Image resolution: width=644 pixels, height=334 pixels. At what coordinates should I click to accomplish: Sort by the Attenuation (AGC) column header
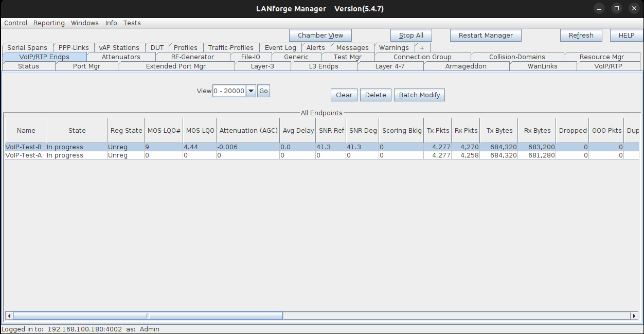coord(248,131)
